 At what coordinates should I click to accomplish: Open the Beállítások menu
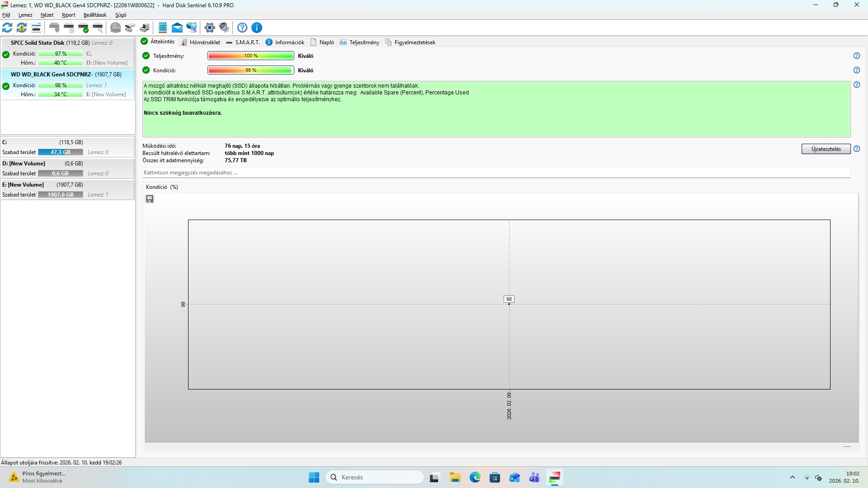(x=95, y=15)
